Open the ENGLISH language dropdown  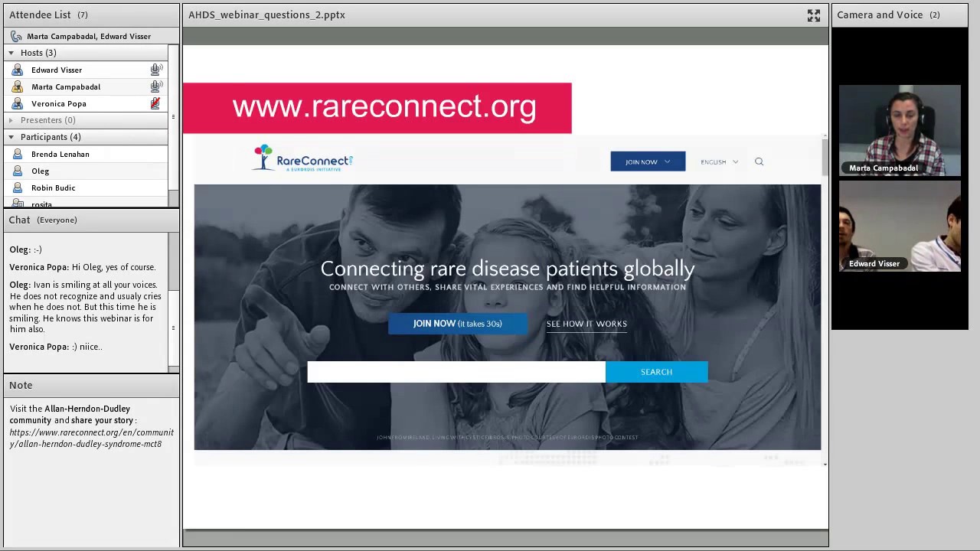pyautogui.click(x=719, y=161)
